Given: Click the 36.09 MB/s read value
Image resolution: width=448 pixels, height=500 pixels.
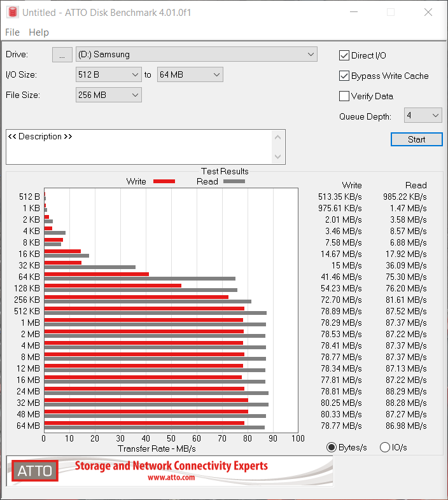Looking at the screenshot, I should click(406, 266).
